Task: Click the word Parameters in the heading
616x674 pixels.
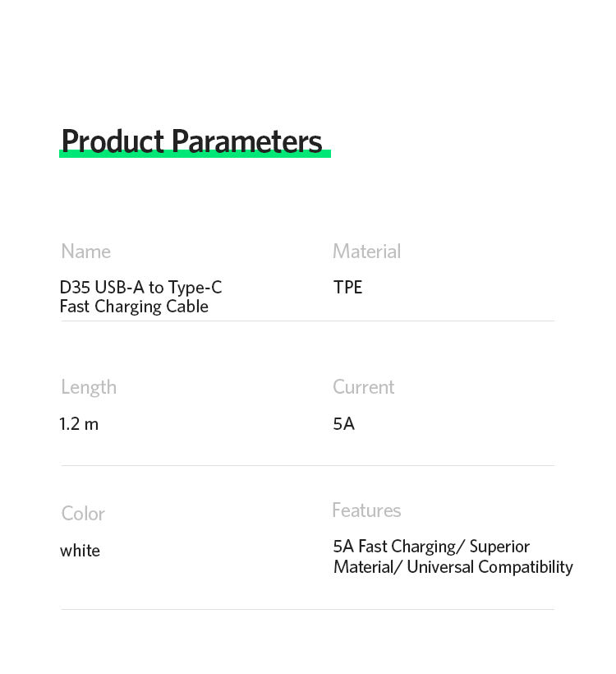Action: click(247, 141)
